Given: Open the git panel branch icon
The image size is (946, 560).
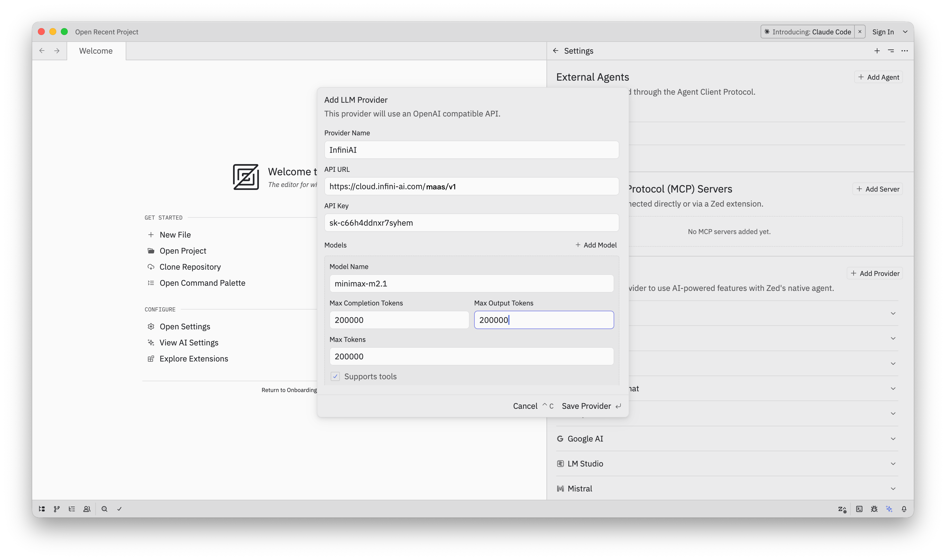Looking at the screenshot, I should [57, 509].
